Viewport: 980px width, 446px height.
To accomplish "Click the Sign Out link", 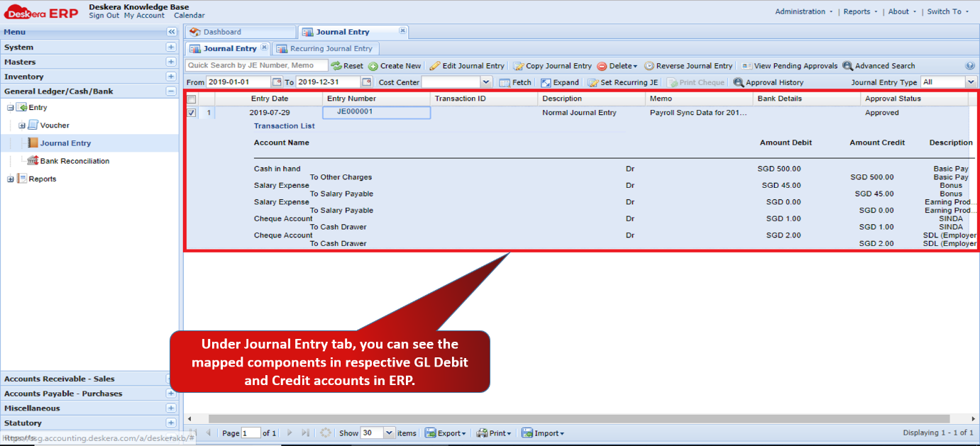I will [x=104, y=16].
